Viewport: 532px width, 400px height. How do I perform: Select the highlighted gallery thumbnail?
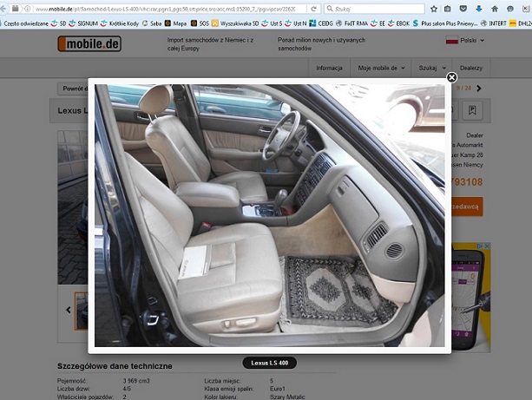coord(81,311)
